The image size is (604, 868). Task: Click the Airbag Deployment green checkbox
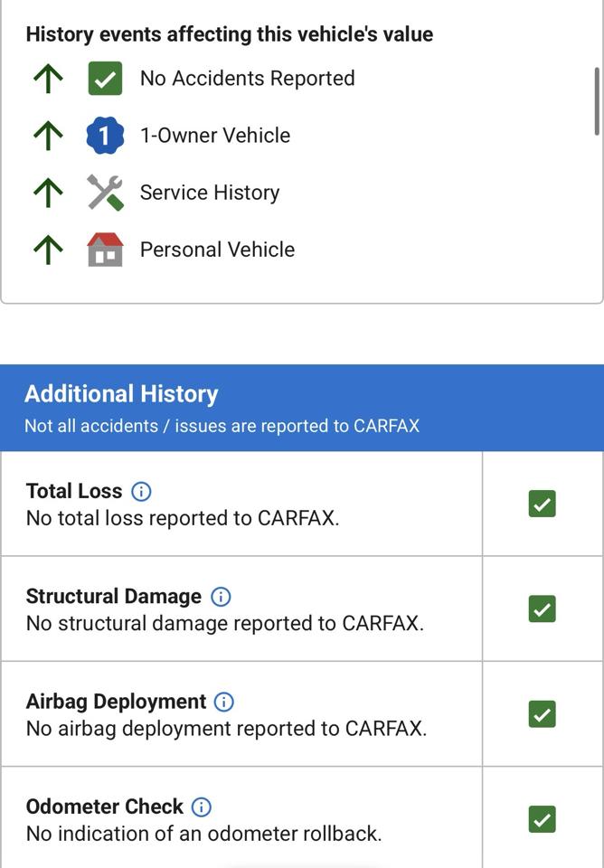542,714
